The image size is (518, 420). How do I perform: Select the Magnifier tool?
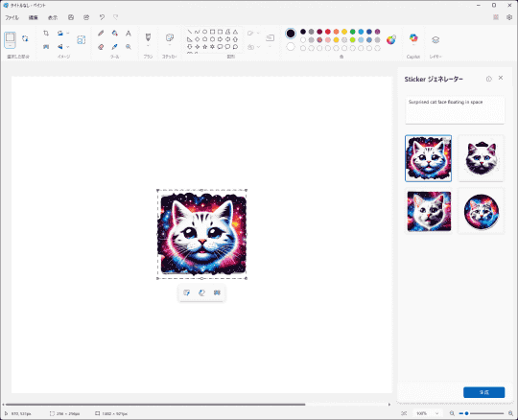coord(129,47)
